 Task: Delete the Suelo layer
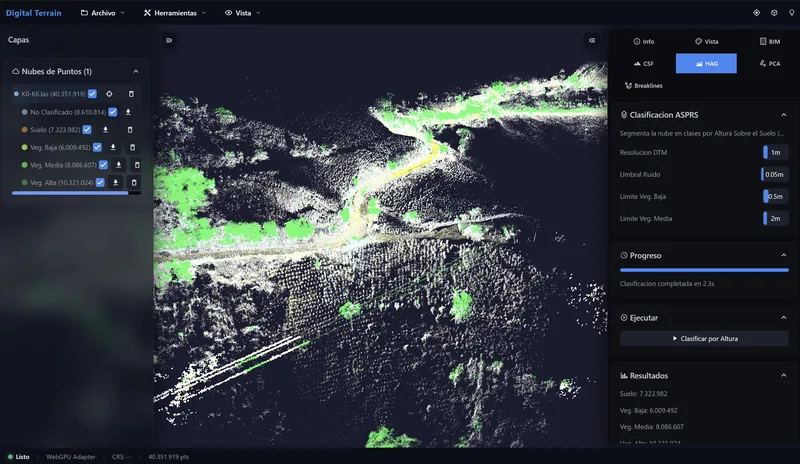(130, 130)
